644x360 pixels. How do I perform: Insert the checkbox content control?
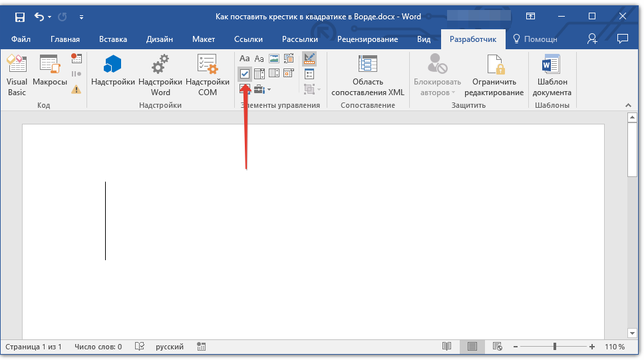tap(245, 73)
